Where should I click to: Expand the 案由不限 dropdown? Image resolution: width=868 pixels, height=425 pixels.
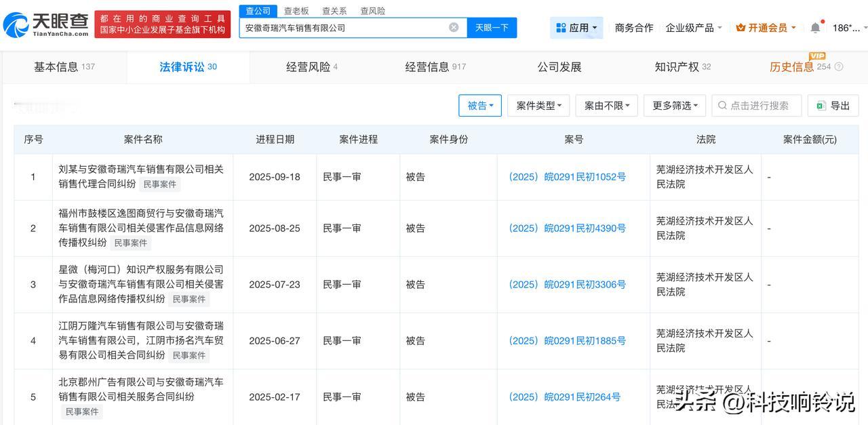coord(606,105)
